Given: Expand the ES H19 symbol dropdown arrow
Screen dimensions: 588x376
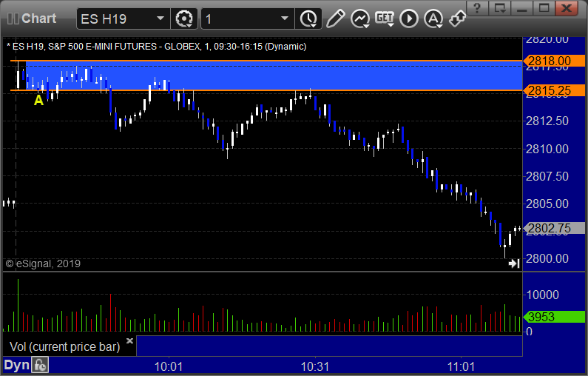Looking at the screenshot, I should coord(160,19).
